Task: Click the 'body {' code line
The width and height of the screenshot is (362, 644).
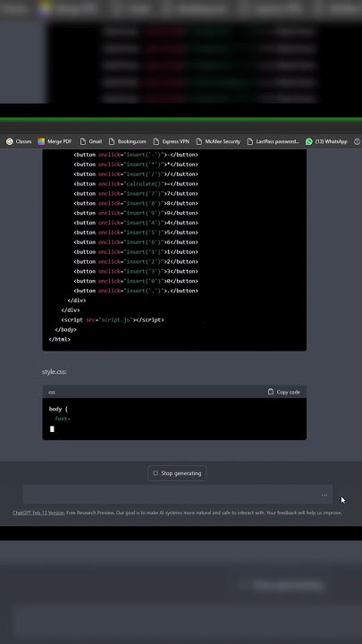Action: pos(58,409)
